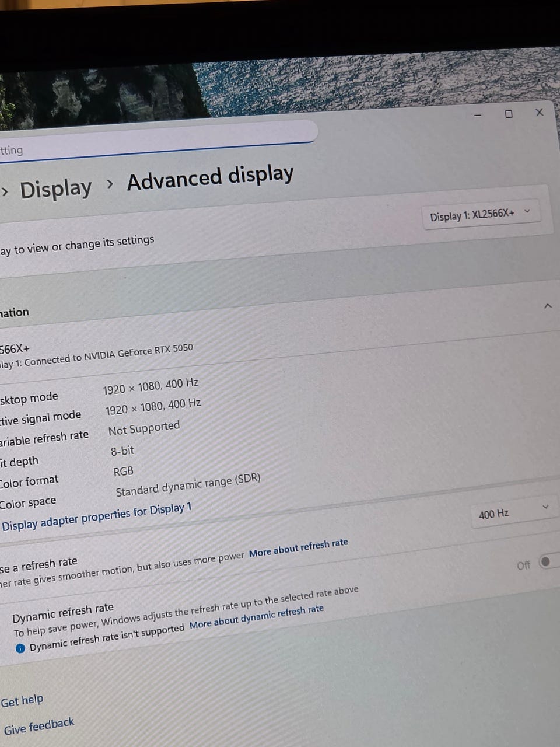
Task: Click the Advanced display breadcrumb title
Action: pyautogui.click(x=210, y=177)
